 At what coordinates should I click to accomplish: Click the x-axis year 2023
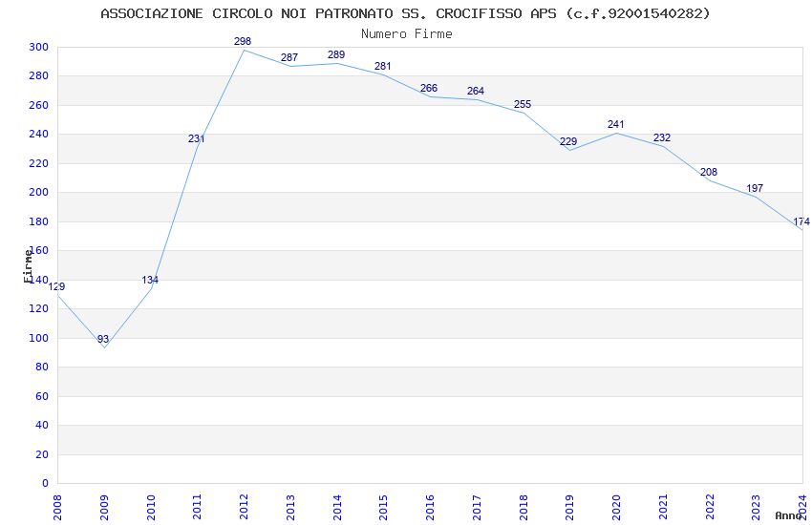(757, 507)
